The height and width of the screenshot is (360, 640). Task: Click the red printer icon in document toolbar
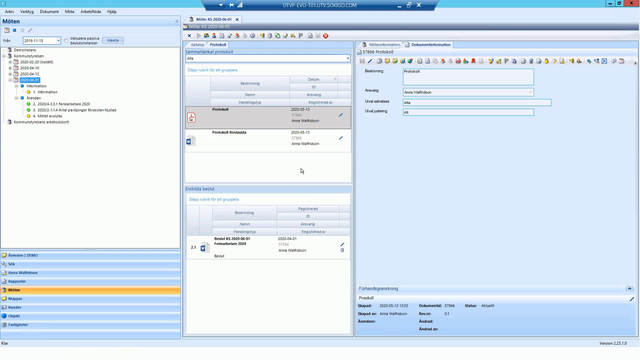pyautogui.click(x=458, y=61)
